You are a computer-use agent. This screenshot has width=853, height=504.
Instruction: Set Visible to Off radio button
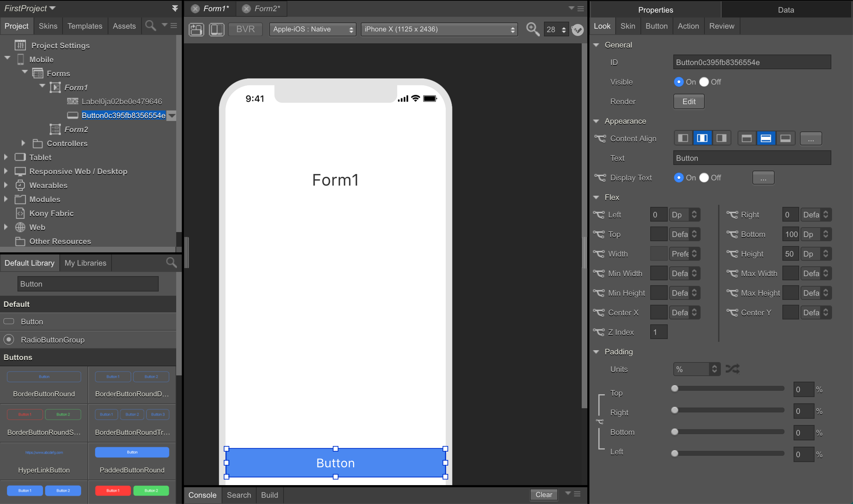click(x=704, y=82)
